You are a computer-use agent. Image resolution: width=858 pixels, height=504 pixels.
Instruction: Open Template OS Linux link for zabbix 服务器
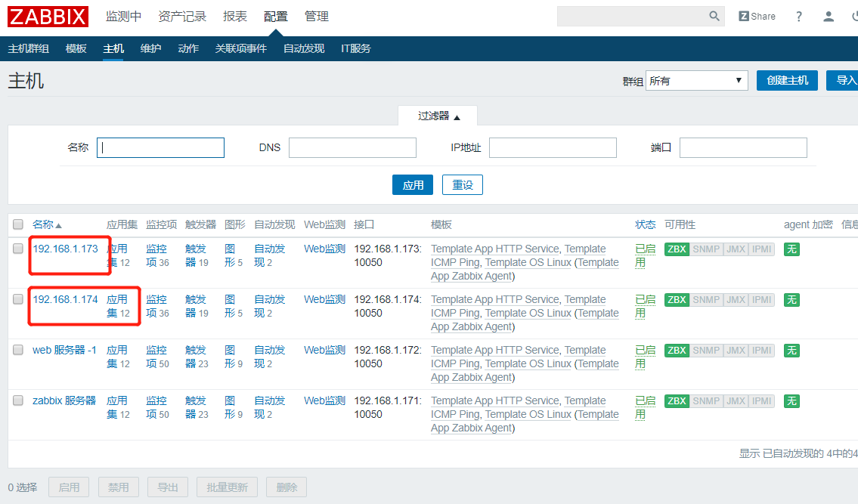[528, 415]
